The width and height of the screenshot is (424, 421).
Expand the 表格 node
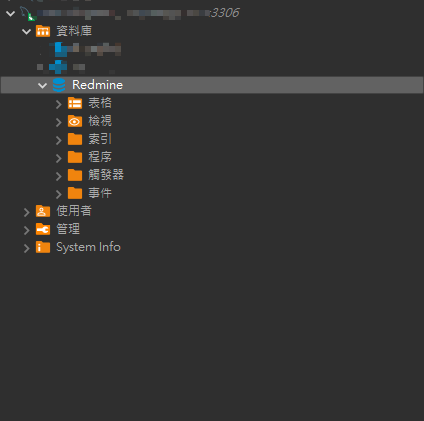pos(59,104)
